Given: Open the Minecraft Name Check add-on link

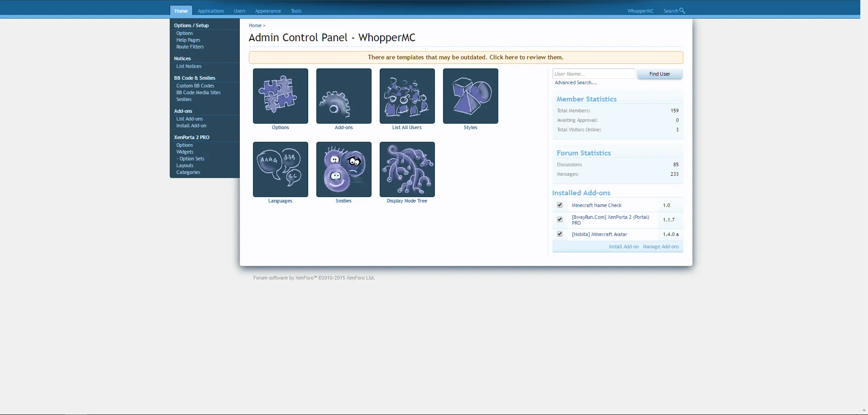Looking at the screenshot, I should (x=596, y=206).
